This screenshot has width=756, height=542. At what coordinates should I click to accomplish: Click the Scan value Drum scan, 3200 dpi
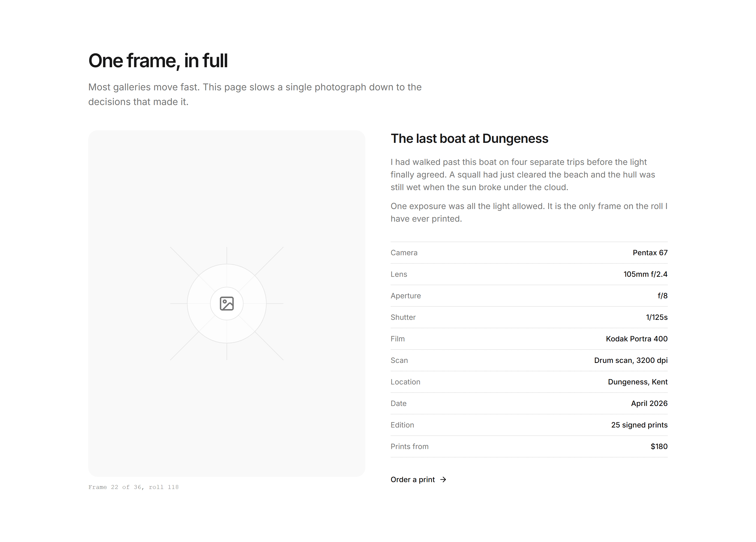coord(631,360)
